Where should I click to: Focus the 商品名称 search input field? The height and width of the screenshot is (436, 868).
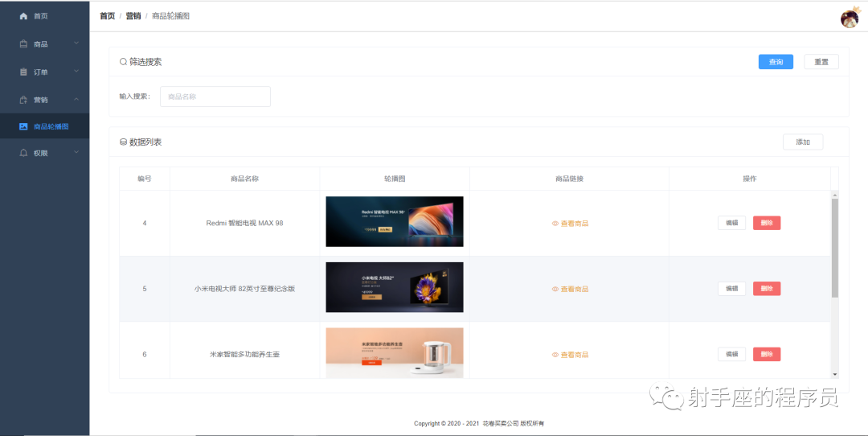pyautogui.click(x=215, y=97)
